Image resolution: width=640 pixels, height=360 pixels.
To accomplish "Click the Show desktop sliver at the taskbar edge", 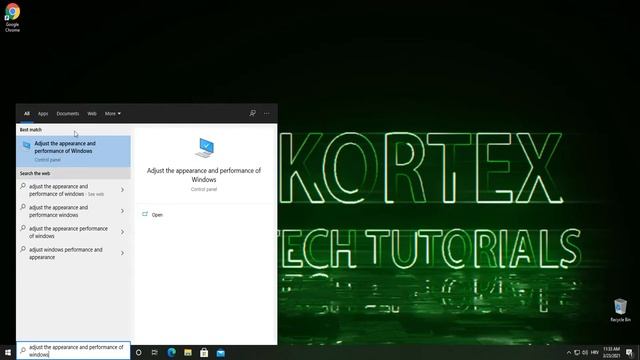I will point(639,353).
